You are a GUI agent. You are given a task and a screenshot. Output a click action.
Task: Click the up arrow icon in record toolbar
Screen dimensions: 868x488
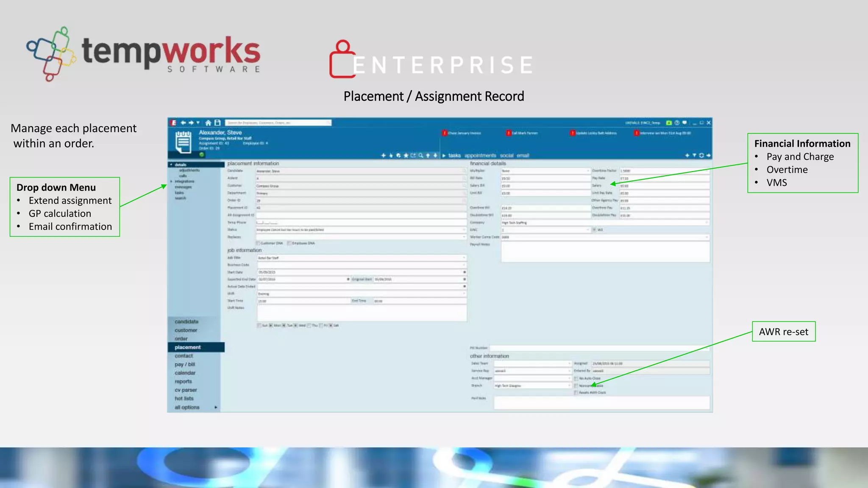[428, 155]
